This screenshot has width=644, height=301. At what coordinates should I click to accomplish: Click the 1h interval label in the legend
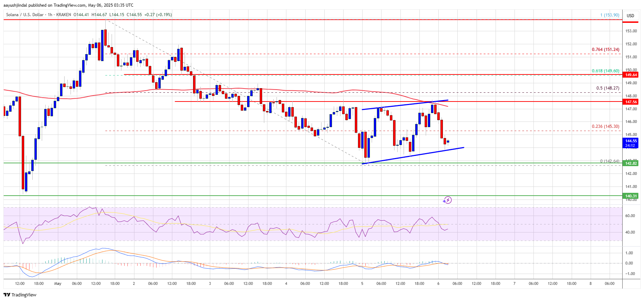[x=50, y=15]
